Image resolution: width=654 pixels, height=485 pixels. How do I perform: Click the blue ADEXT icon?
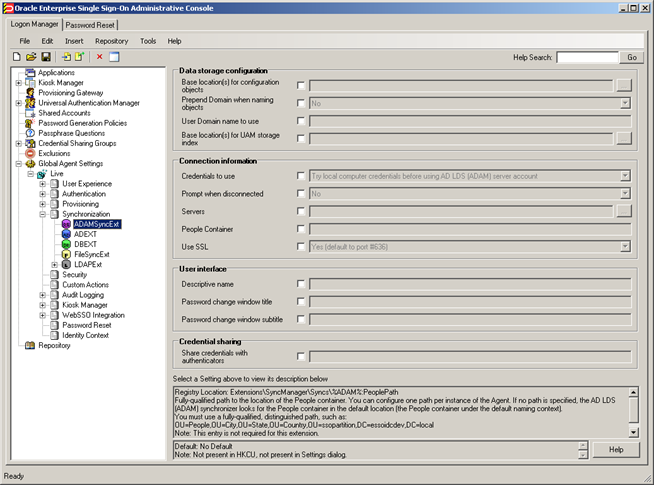[x=66, y=234]
